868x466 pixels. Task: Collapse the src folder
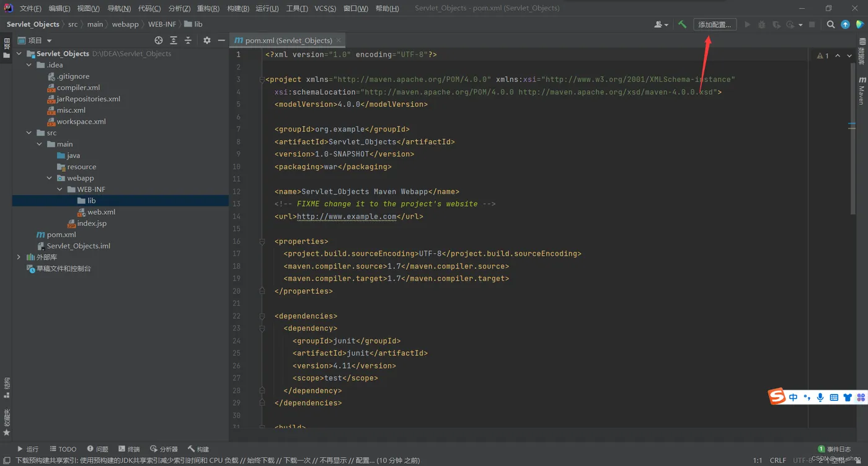[x=29, y=133]
